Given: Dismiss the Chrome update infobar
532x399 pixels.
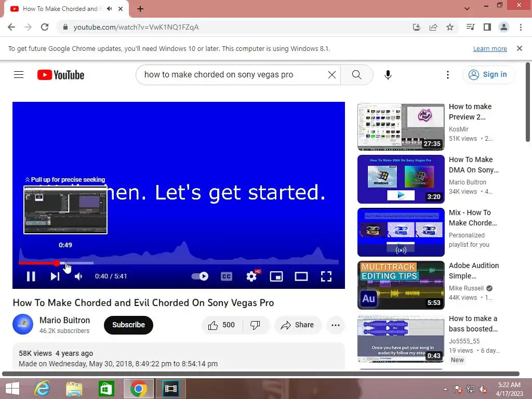Looking at the screenshot, I should (x=520, y=48).
